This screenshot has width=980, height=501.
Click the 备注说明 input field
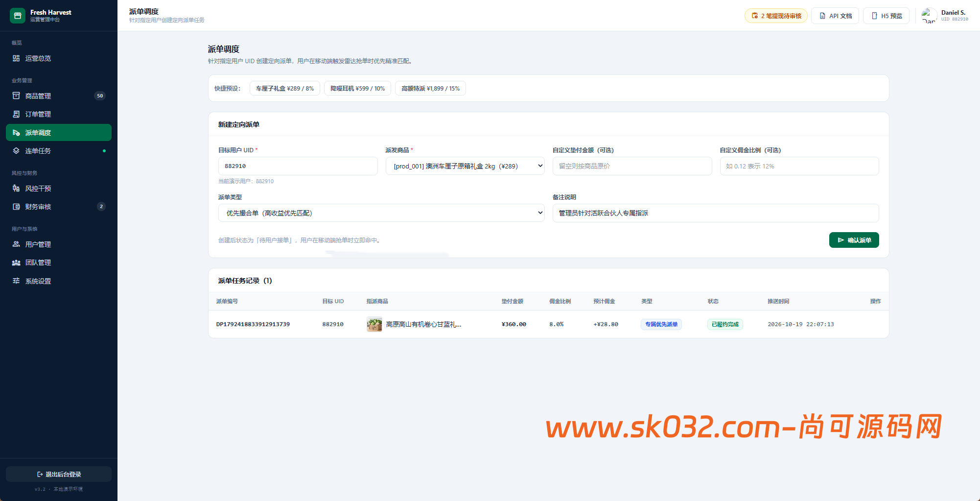(x=716, y=213)
